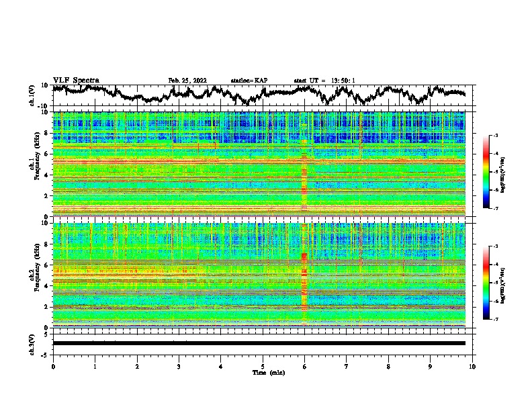This screenshot has height=411, width=532.
Task: Click the ch.2 spectrogram color scale bar
Action: click(486, 283)
